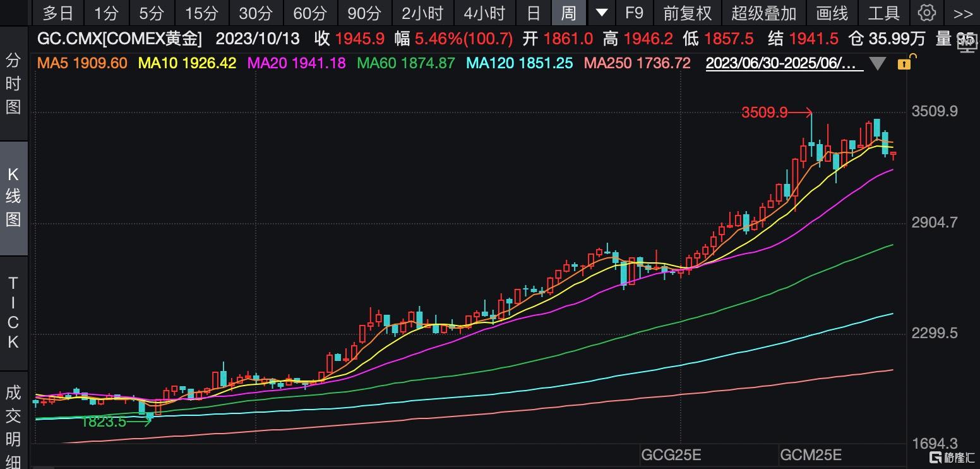Click the 开 1861.0 open price value
Image resolution: width=980 pixels, height=469 pixels.
pyautogui.click(x=558, y=39)
